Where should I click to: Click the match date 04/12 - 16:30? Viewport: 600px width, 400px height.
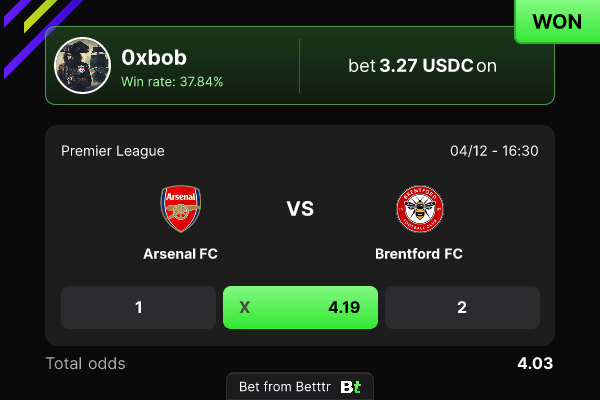494,151
